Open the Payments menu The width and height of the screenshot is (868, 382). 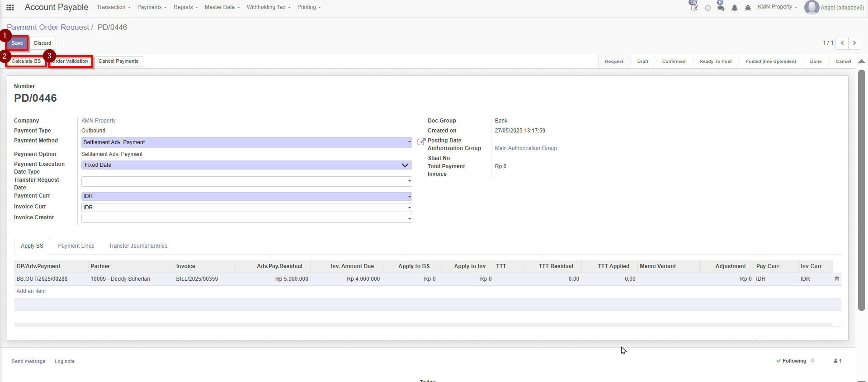152,7
